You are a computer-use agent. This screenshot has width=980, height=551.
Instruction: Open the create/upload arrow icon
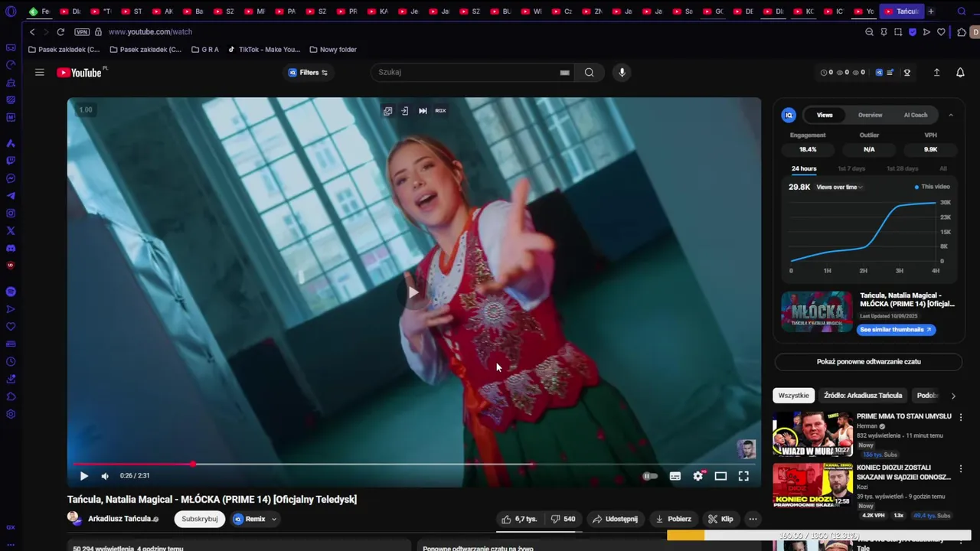pyautogui.click(x=936, y=73)
